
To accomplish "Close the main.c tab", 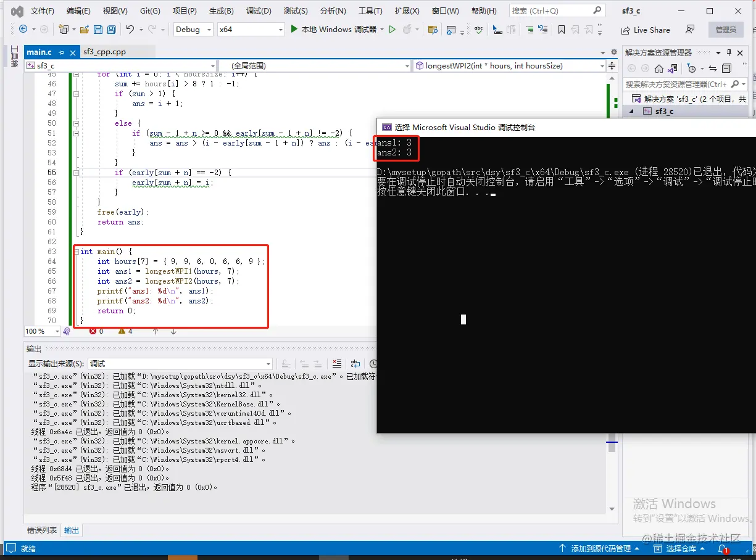I will pos(72,52).
